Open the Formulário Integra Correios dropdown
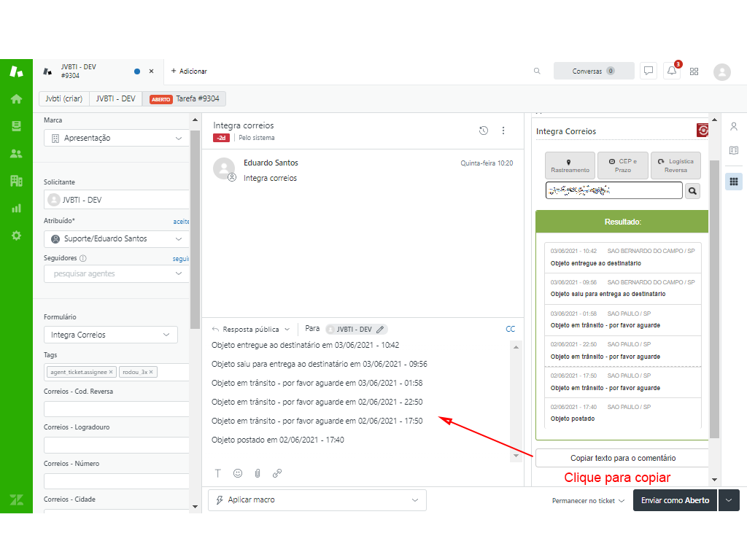This screenshot has width=747, height=560. [110, 335]
